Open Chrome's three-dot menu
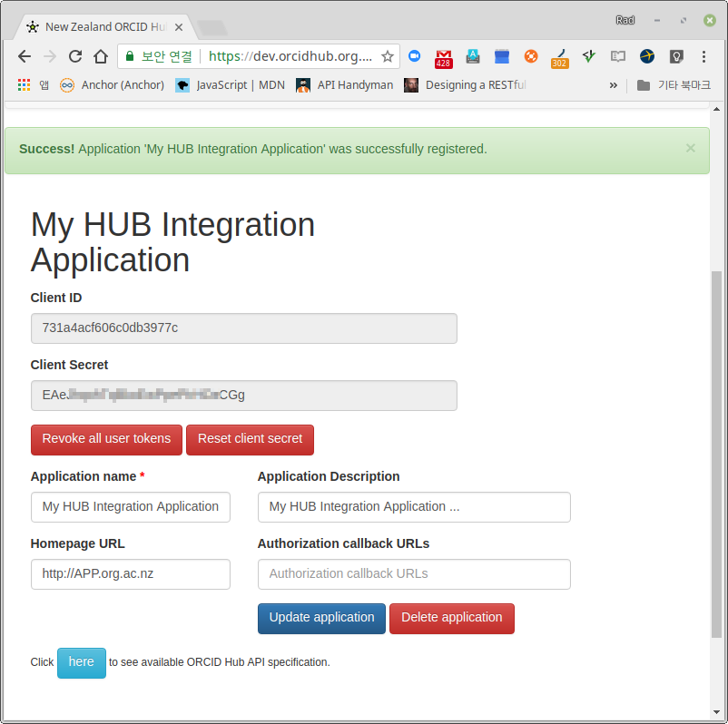The width and height of the screenshot is (728, 724). click(703, 56)
